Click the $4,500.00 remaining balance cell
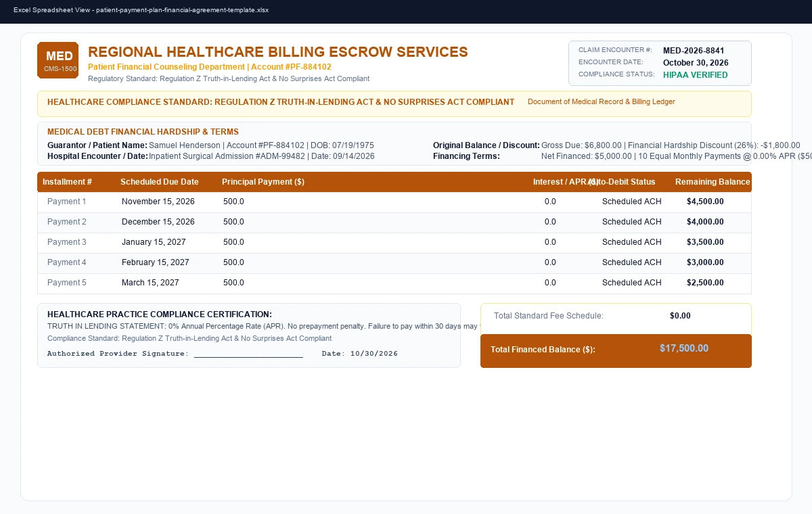812x514 pixels. pyautogui.click(x=705, y=202)
